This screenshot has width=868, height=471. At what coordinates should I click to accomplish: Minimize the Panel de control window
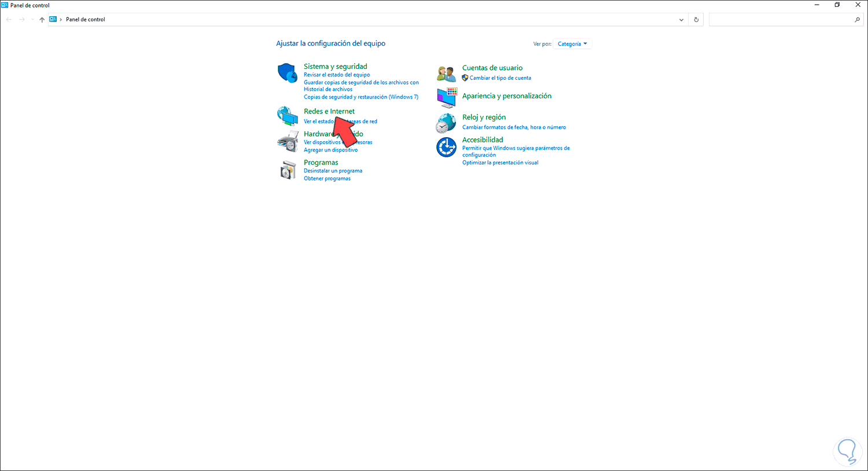(817, 5)
